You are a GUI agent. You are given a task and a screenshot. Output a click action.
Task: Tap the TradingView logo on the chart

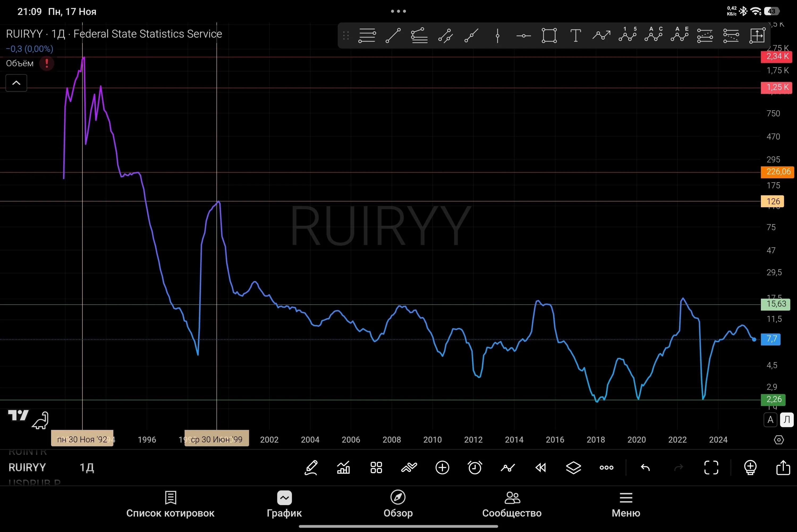18,415
